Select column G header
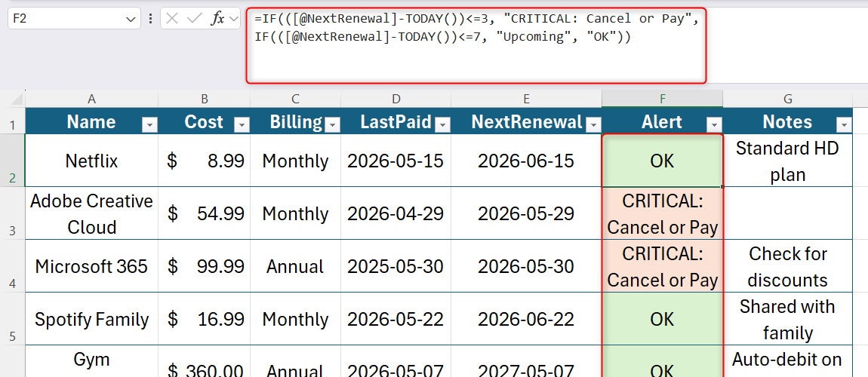The height and width of the screenshot is (377, 868). pos(788,99)
